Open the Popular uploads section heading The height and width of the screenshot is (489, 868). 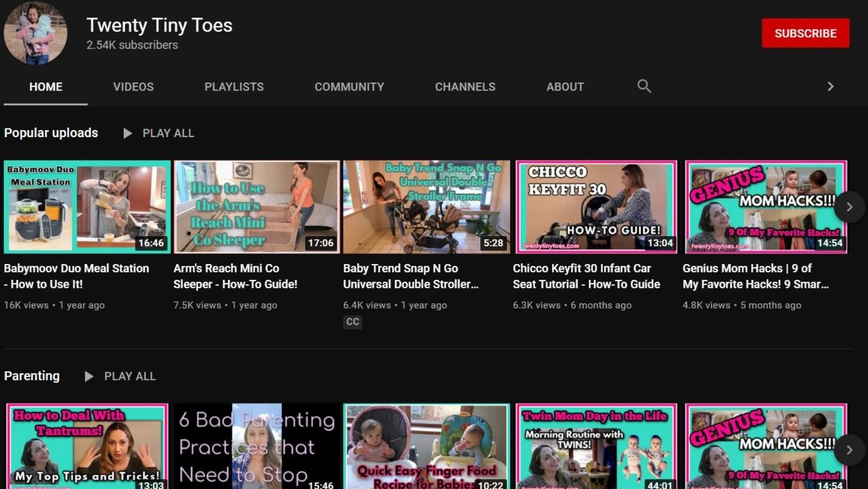pos(51,133)
